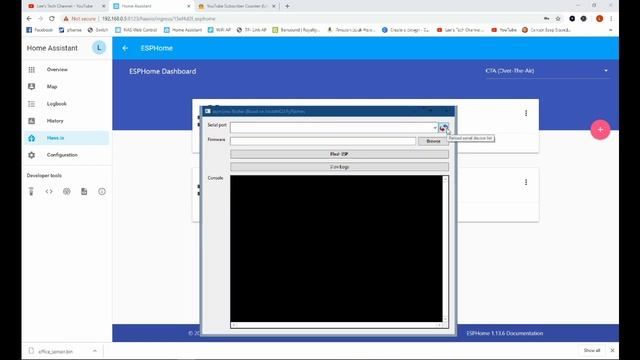Open the fourth developer tools document icon
Image resolution: width=640 pixels, height=360 pixels.
pos(84,191)
